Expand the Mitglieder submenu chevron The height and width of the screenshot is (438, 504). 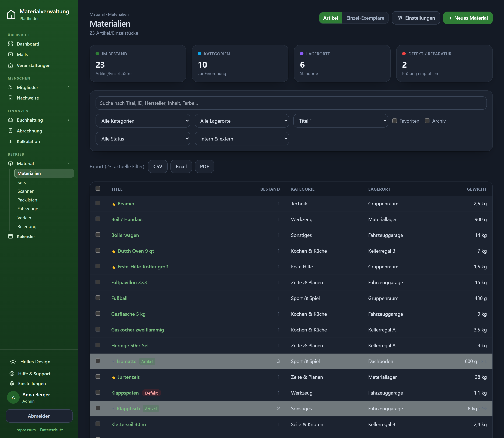pyautogui.click(x=69, y=87)
